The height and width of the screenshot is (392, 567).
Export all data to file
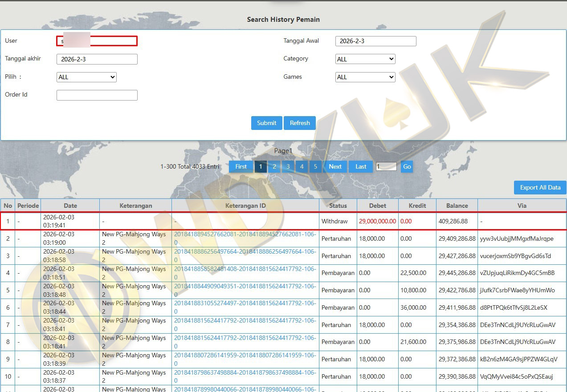(x=540, y=187)
